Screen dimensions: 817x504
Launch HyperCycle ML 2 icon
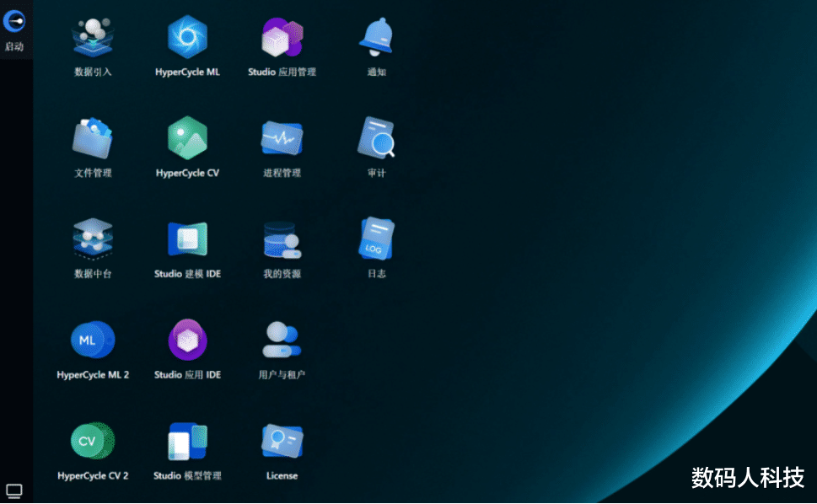(93, 340)
